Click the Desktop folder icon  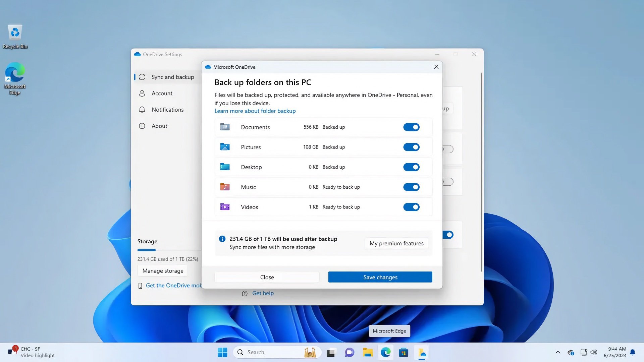pyautogui.click(x=225, y=167)
